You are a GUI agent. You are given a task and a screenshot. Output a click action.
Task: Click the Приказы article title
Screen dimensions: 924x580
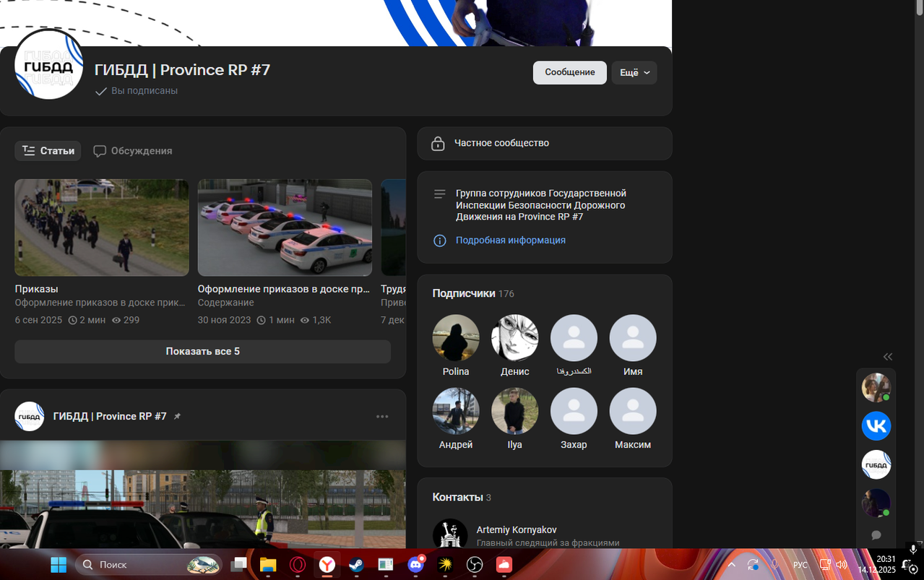(37, 289)
